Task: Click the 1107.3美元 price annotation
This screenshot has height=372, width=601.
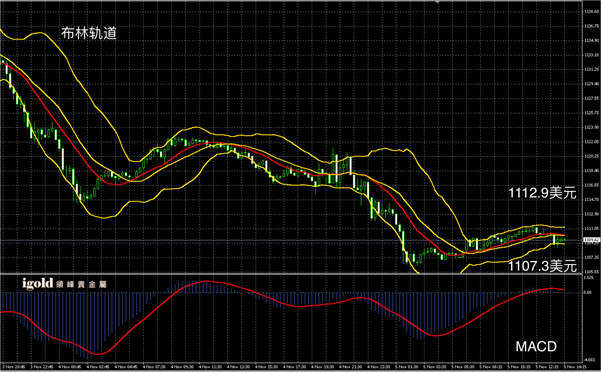Action: [542, 265]
